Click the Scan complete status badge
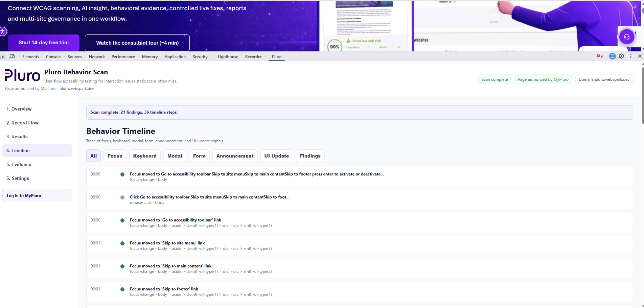Screen dimensions: 644x308 point(495,79)
